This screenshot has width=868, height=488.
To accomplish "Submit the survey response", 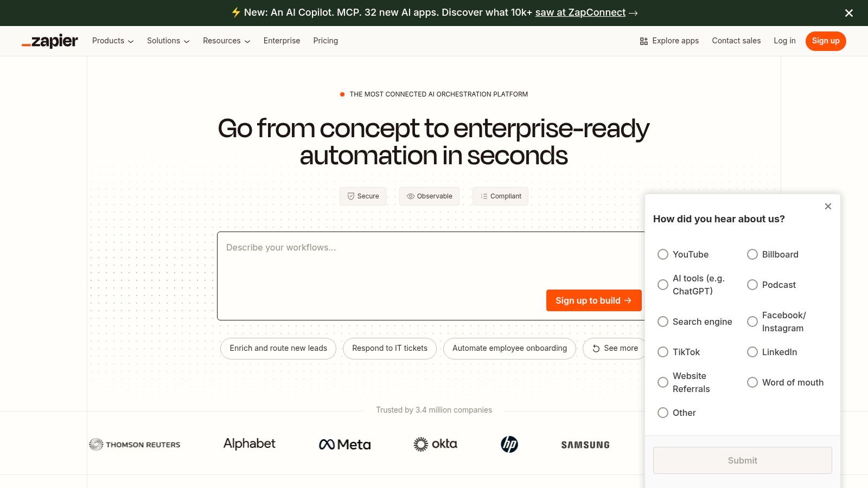I will coord(743,460).
